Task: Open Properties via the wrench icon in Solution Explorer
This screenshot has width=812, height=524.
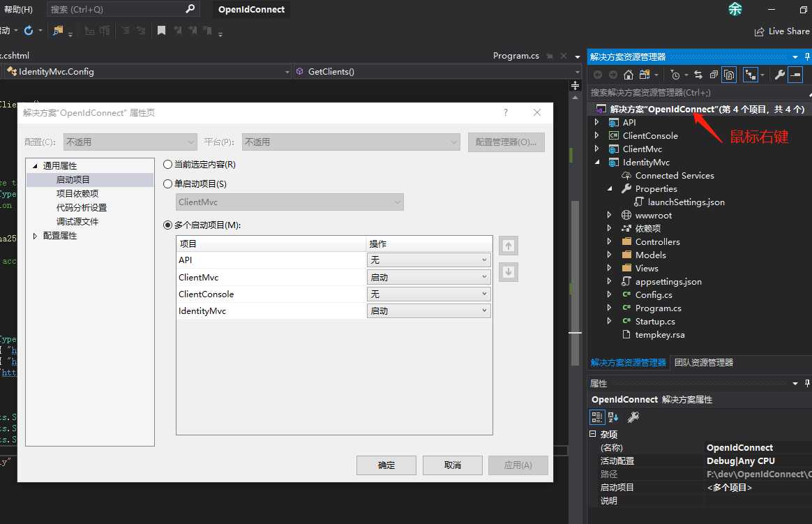Action: pos(779,75)
